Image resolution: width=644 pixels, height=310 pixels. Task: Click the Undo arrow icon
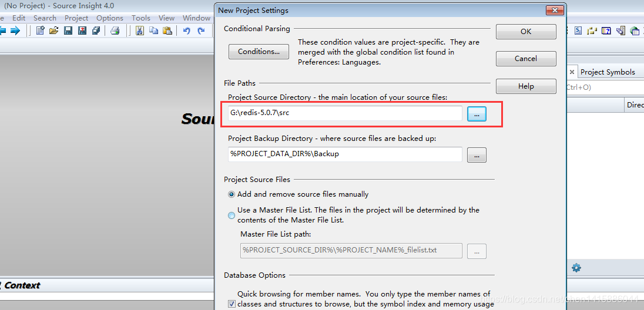pyautogui.click(x=187, y=31)
